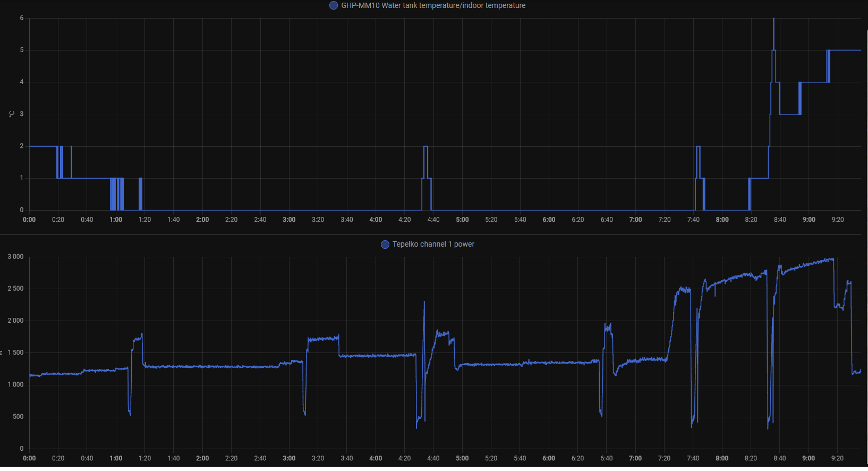This screenshot has width=868, height=471.
Task: Click the 2 500 label on the power chart y-axis
Action: pos(15,289)
